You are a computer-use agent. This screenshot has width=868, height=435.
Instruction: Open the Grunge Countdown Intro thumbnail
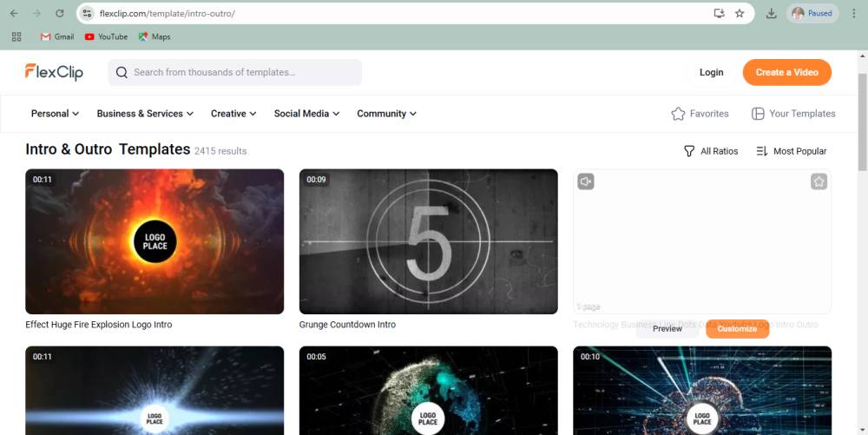(x=429, y=241)
